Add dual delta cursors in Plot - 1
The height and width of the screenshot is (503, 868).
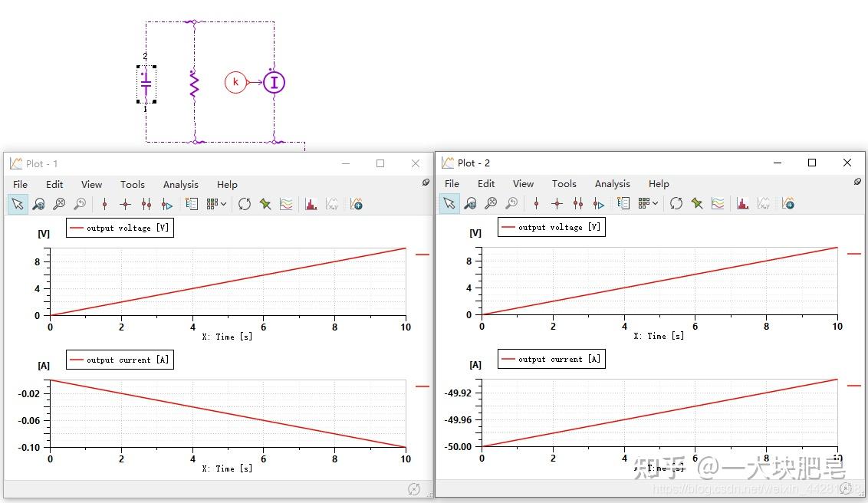coord(146,204)
